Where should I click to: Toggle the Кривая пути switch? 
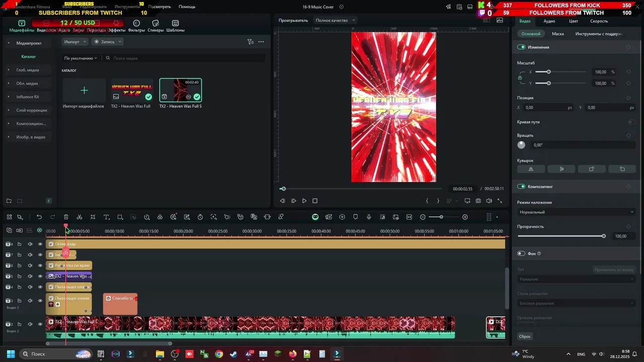pos(631,122)
